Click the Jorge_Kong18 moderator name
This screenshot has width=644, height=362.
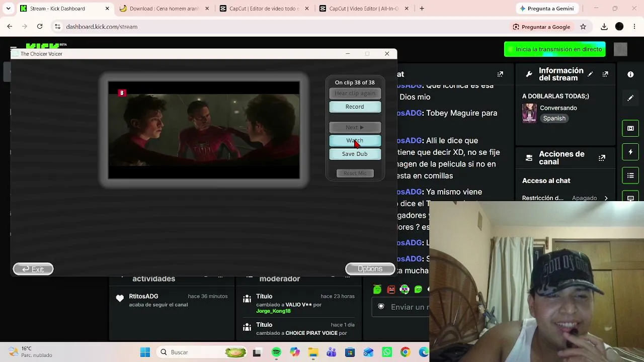pos(273,311)
